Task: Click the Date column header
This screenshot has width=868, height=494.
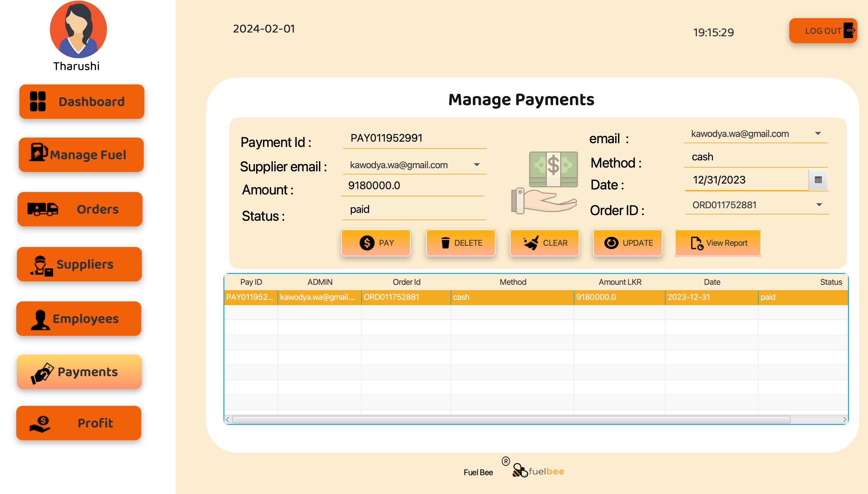Action: 712,282
